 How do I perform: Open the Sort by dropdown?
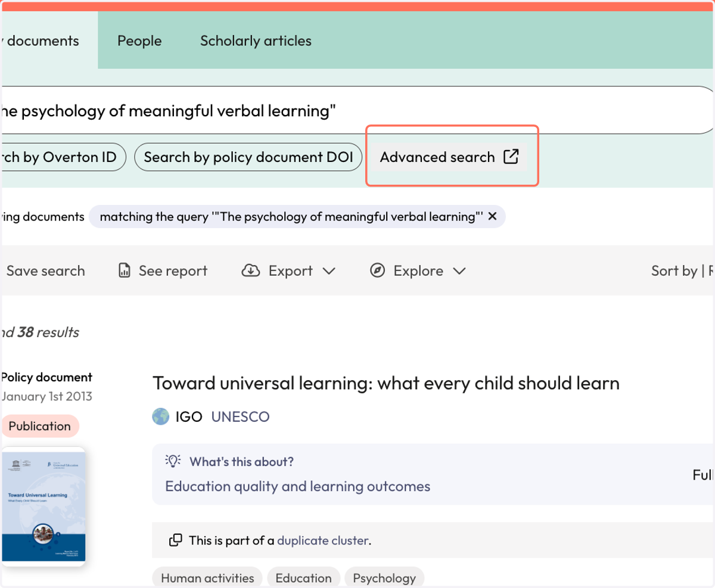point(683,271)
